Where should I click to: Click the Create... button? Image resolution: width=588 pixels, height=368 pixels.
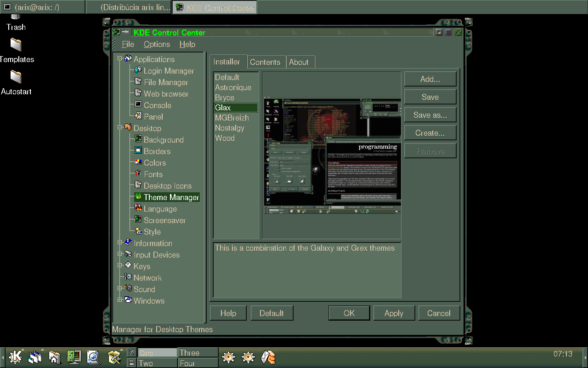pyautogui.click(x=430, y=133)
